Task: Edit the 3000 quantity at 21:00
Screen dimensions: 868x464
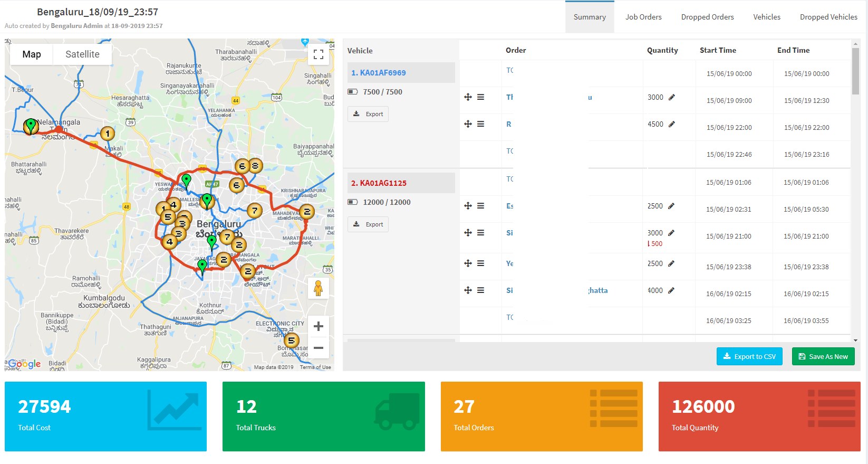Action: [671, 233]
